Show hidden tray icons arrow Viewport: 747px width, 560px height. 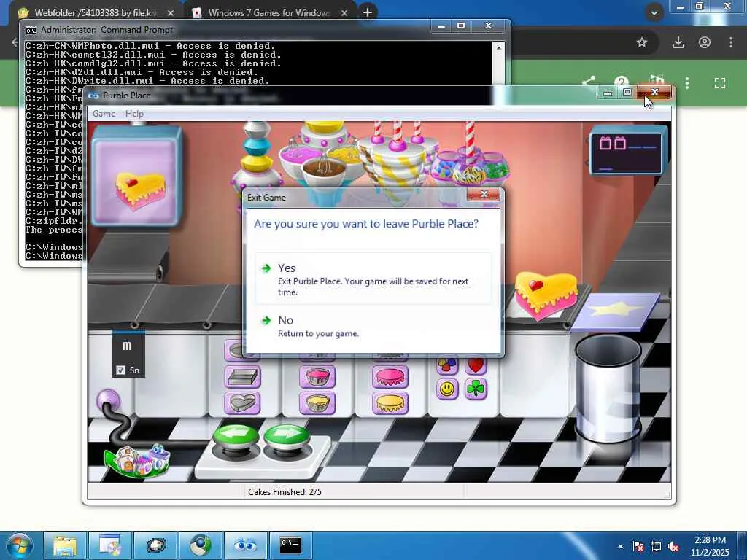pos(620,546)
